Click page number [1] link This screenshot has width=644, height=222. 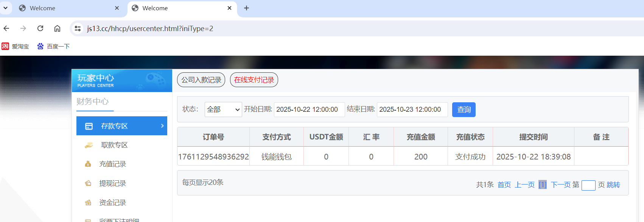pos(543,185)
